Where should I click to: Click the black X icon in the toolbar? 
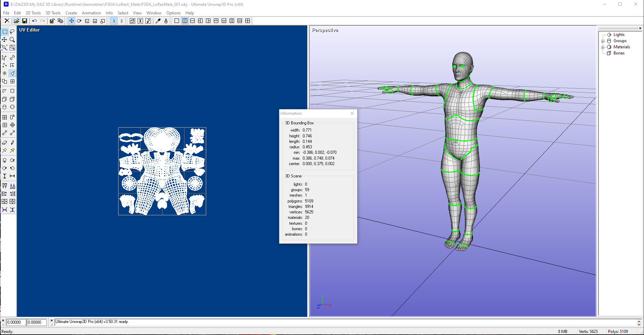click(x=7, y=21)
